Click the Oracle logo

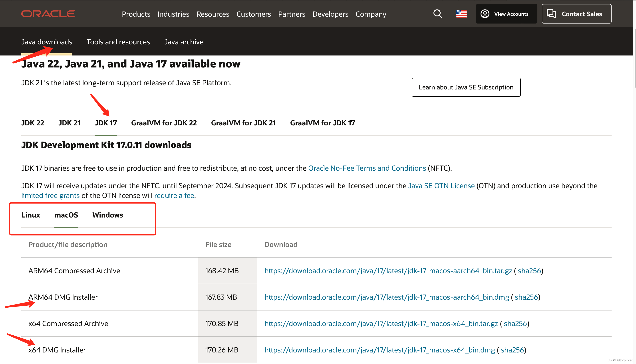pos(48,14)
